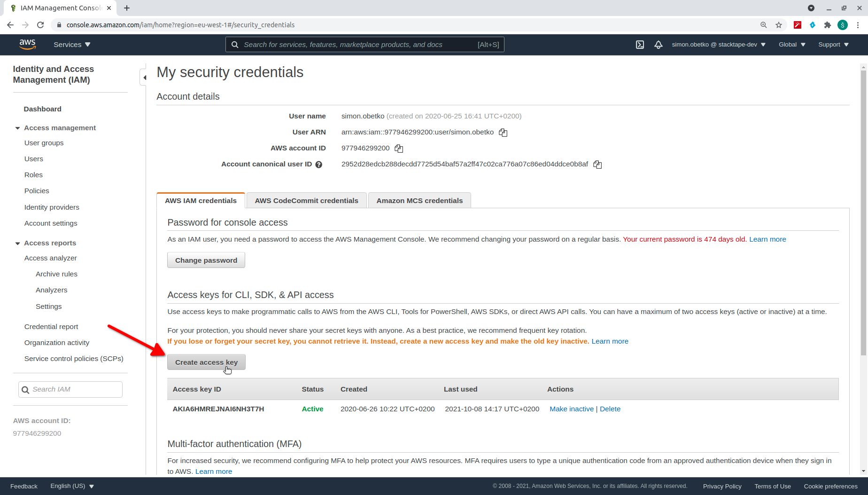Click the search magnifier in AWS search bar
This screenshot has height=495, width=868.
235,45
